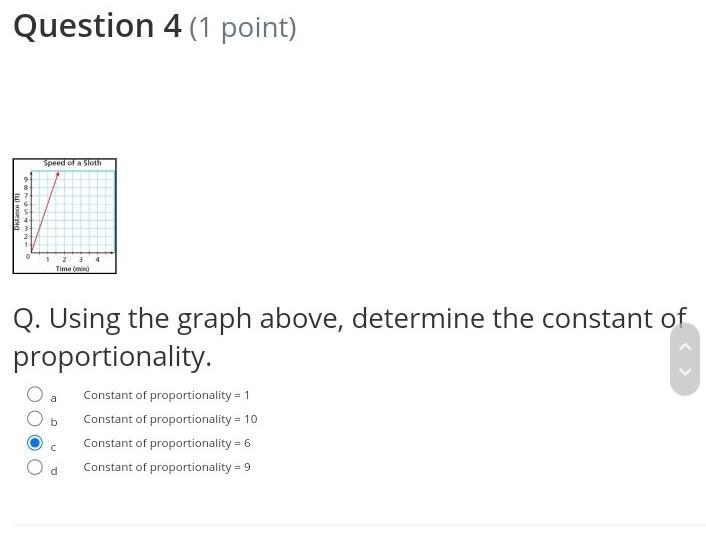Image resolution: width=706 pixels, height=534 pixels.
Task: Choose answer text 'Constant of proportionality = 1'
Action: [x=166, y=395]
